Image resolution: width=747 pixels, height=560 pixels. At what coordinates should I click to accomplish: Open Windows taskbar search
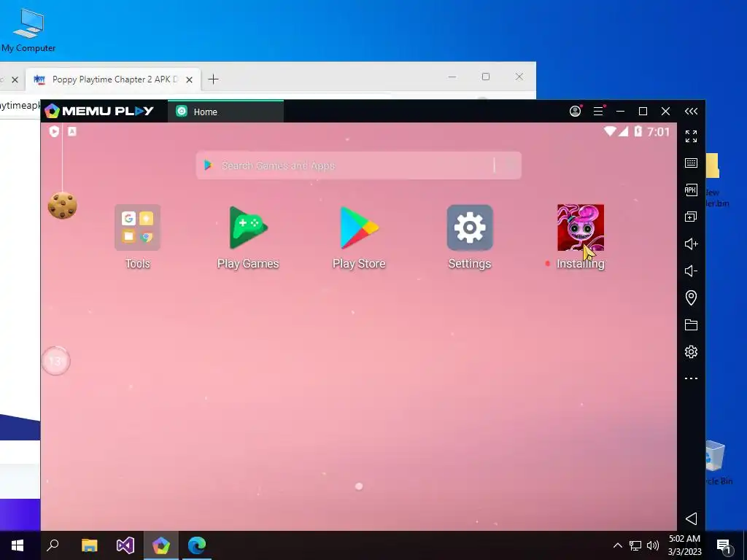[x=53, y=545]
